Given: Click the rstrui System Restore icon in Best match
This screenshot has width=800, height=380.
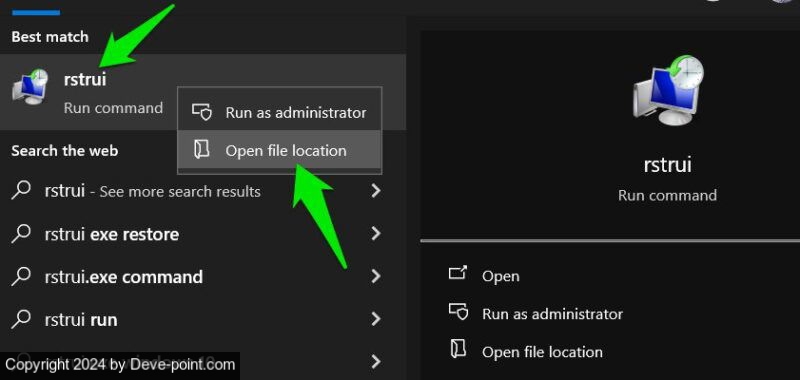Looking at the screenshot, I should 30,87.
